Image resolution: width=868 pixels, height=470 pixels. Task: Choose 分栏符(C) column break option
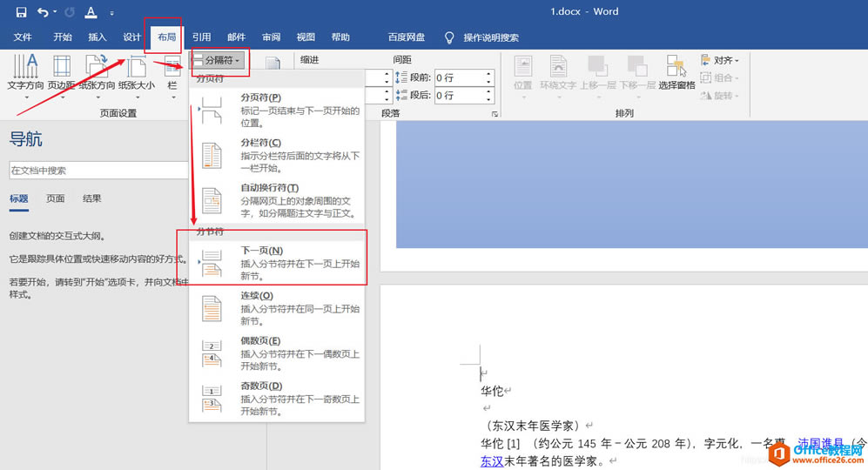[x=277, y=155]
